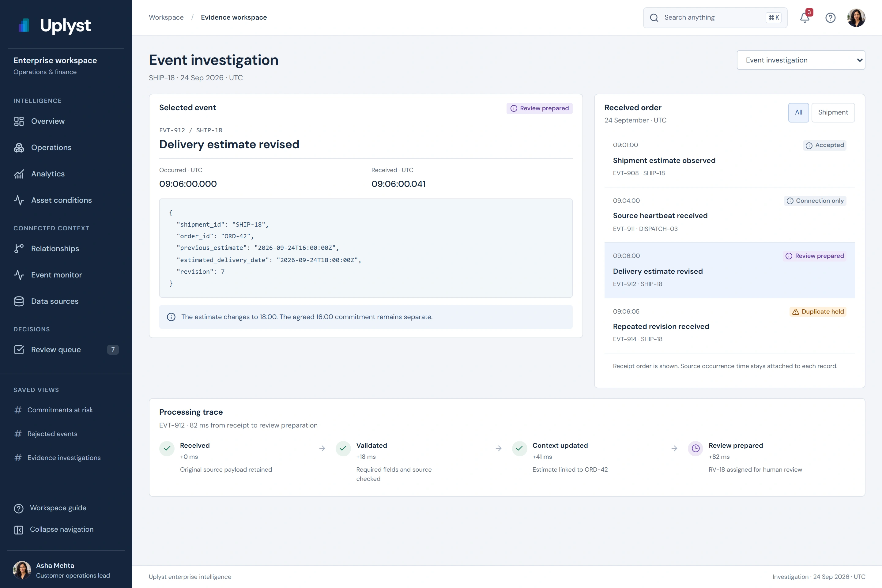Collapse navigation sidebar
Screen dimensions: 882x588
pos(66,529)
